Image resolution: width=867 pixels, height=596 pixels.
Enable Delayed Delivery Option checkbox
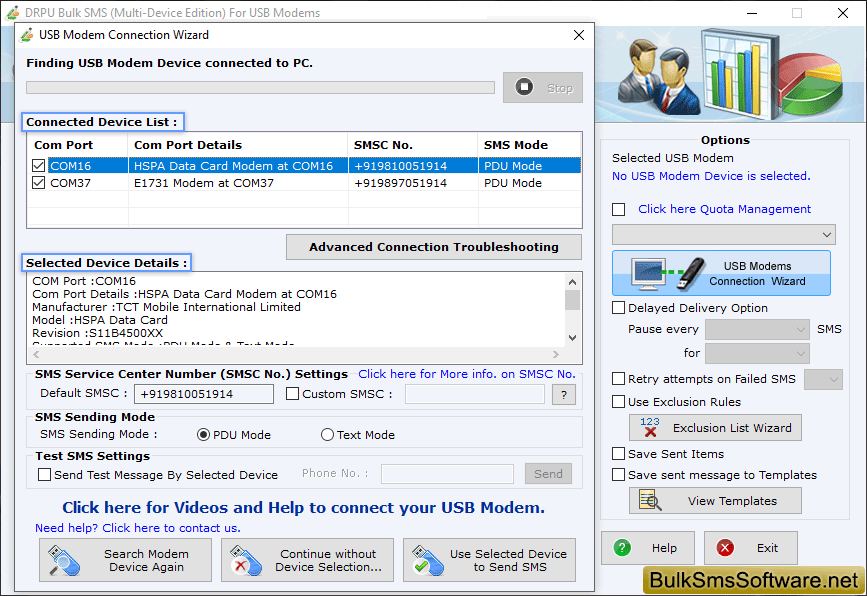point(619,307)
